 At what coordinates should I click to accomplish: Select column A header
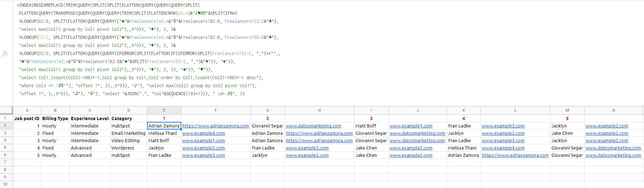coord(27,110)
